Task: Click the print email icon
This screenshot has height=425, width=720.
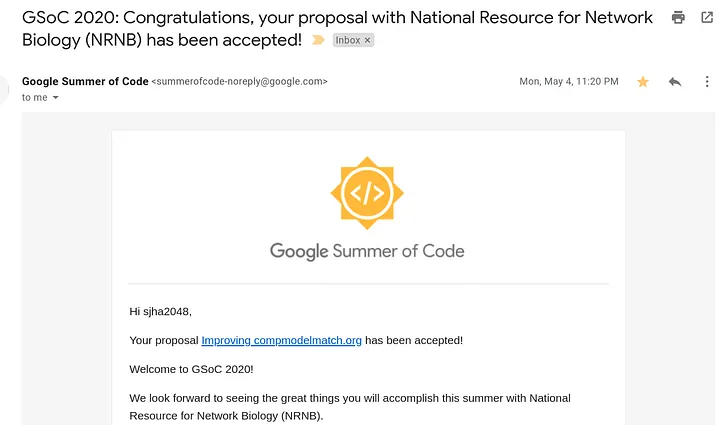Action: point(679,17)
